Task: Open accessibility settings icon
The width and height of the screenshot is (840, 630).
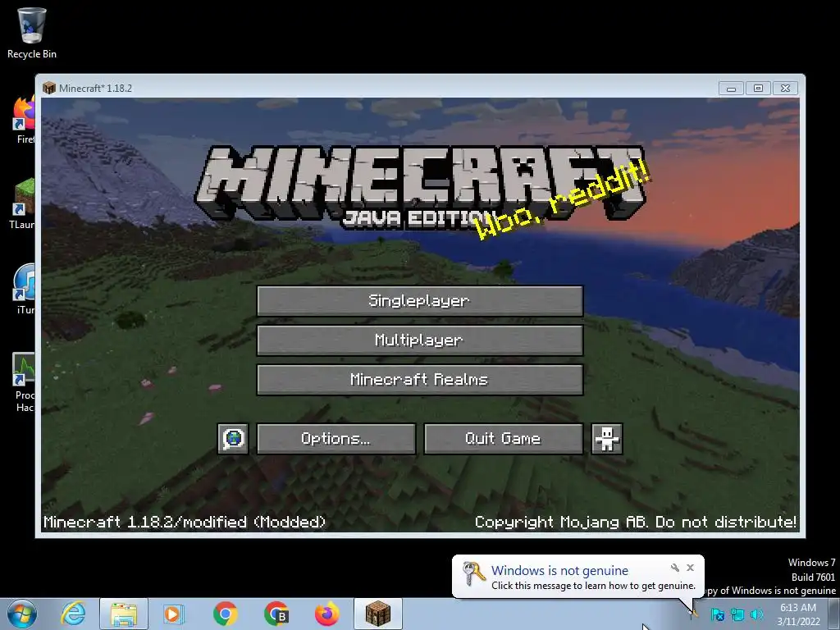Action: (606, 439)
